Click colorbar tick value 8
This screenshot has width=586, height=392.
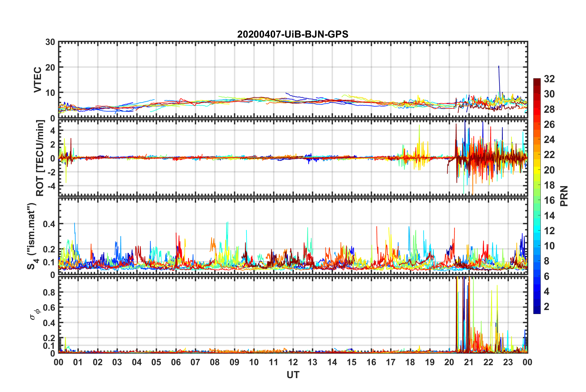pyautogui.click(x=547, y=261)
